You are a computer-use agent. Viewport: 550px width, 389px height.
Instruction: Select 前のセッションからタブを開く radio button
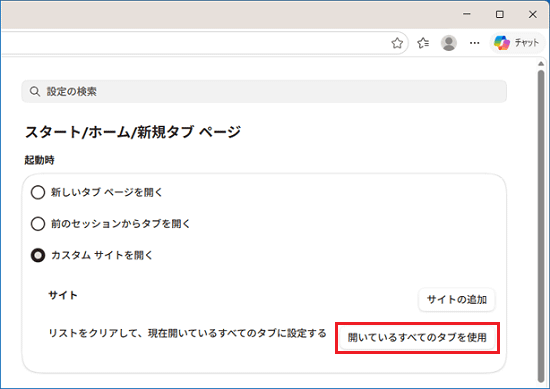pos(38,224)
